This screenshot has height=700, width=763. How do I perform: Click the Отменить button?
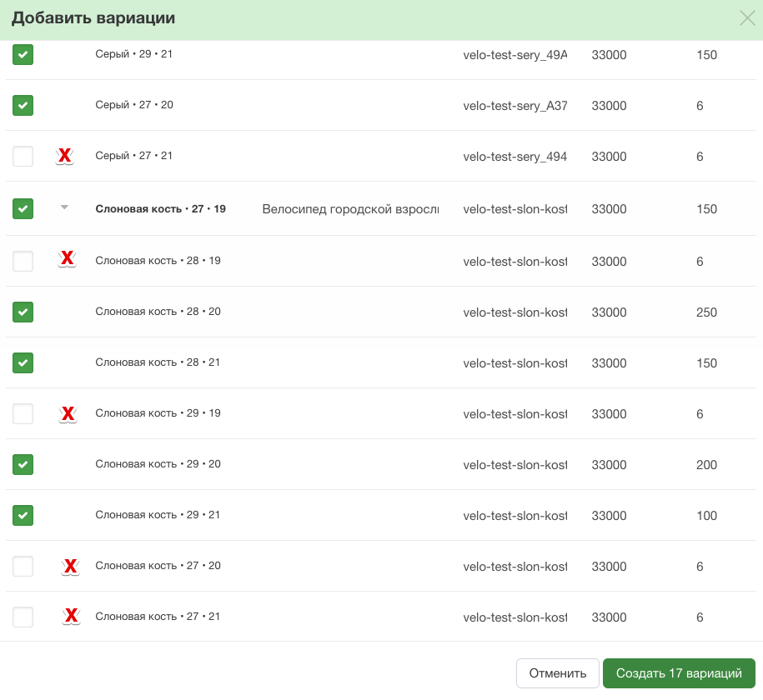coord(558,673)
